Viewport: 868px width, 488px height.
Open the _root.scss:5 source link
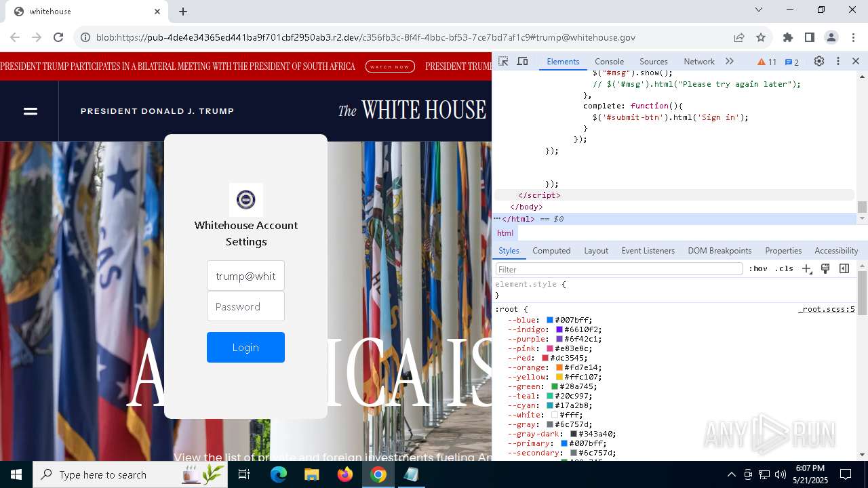[x=827, y=309]
